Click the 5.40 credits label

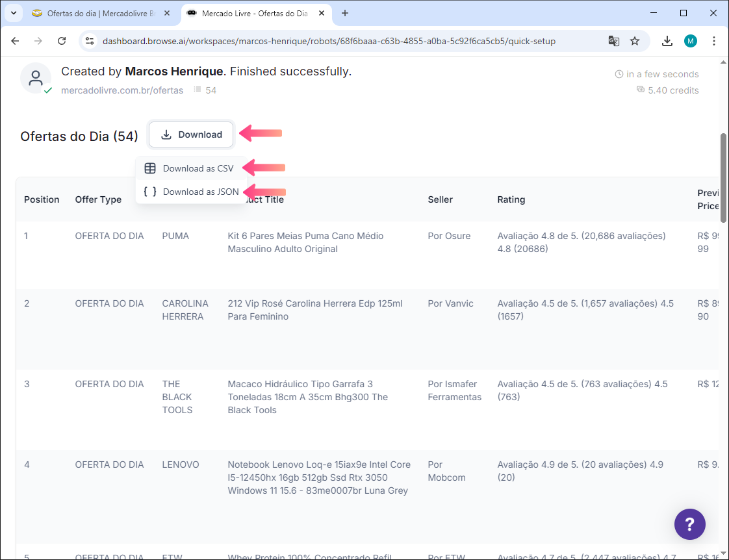pos(673,90)
